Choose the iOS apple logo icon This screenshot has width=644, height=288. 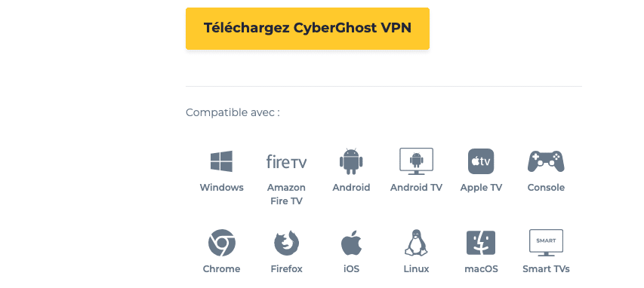(351, 243)
